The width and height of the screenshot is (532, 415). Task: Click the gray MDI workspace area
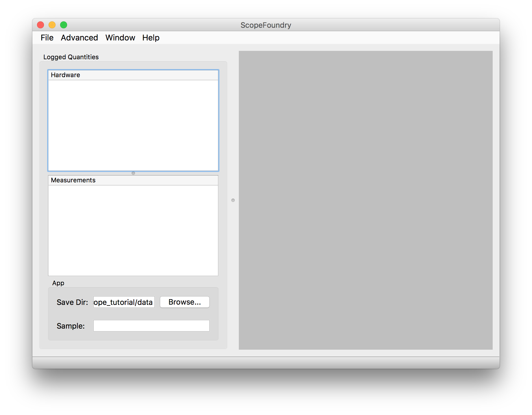(x=365, y=200)
